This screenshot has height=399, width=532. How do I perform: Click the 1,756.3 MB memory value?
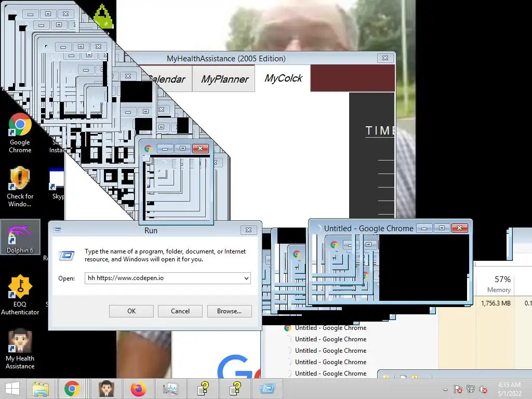coord(496,303)
